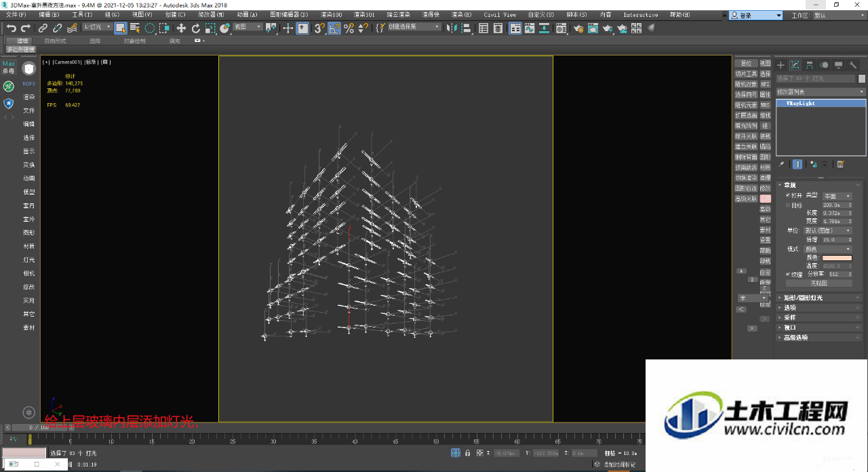Enable the Target checkbox

[788, 205]
